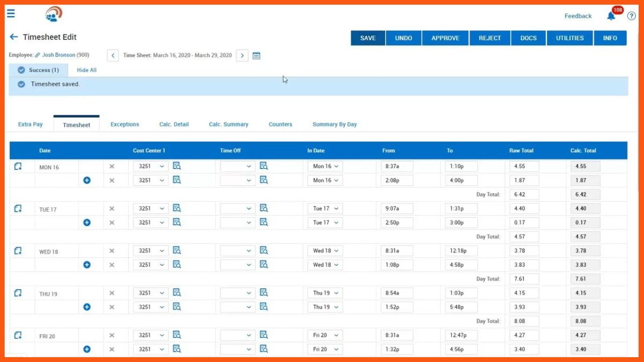Open In Date dropdown on Wed 18 1:08p row
Screen dimensions: 644x362
click(325, 265)
